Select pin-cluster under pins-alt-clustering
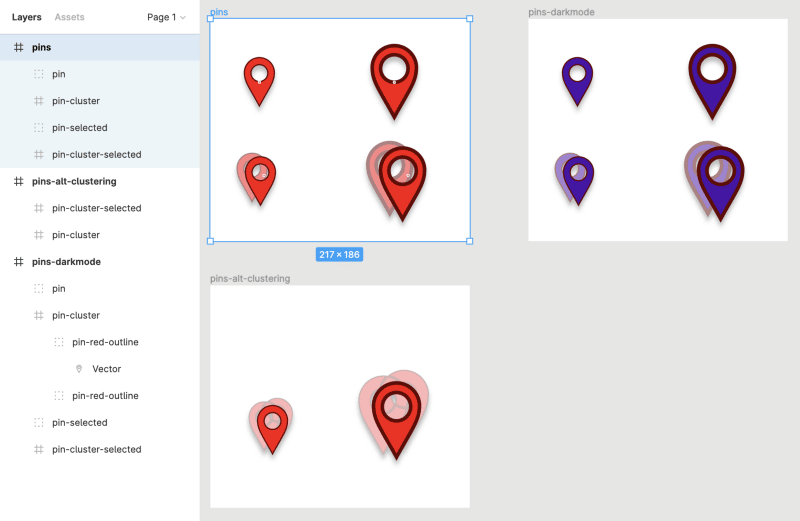 click(x=99, y=235)
